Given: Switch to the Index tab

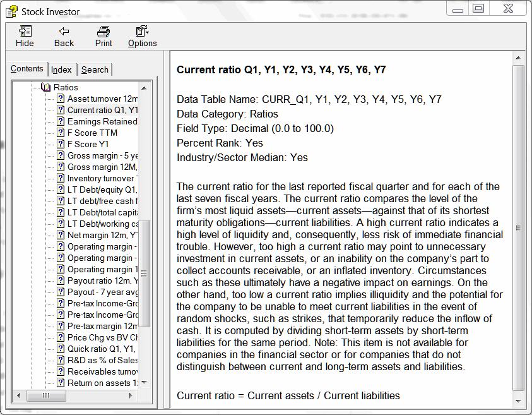Looking at the screenshot, I should (61, 69).
